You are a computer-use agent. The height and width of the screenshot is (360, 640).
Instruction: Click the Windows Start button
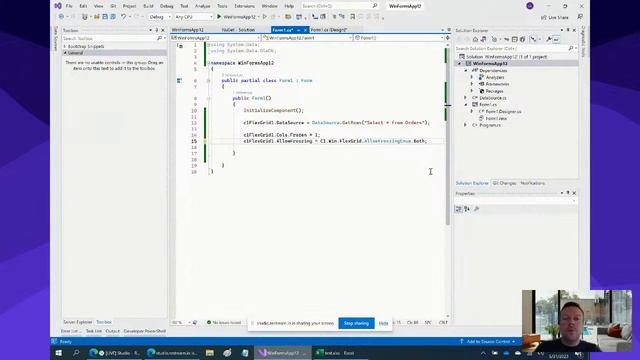click(x=59, y=353)
